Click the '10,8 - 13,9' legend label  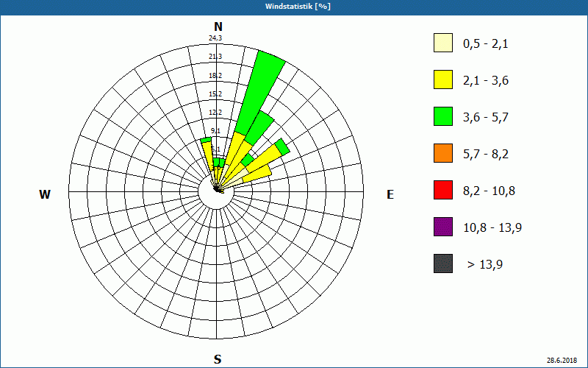[492, 228]
